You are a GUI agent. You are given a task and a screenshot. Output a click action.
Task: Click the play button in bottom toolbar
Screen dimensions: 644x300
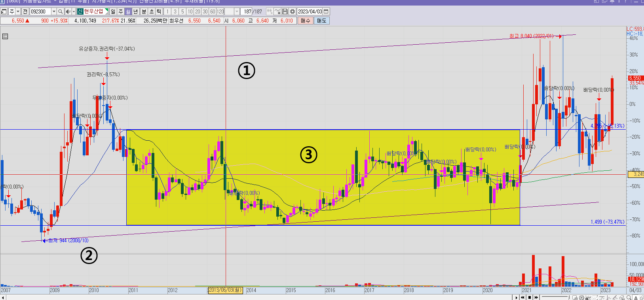[x=516, y=297]
